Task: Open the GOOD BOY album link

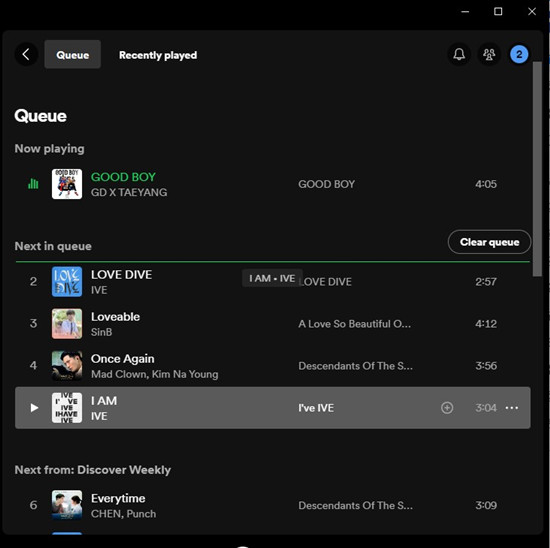Action: pos(327,184)
